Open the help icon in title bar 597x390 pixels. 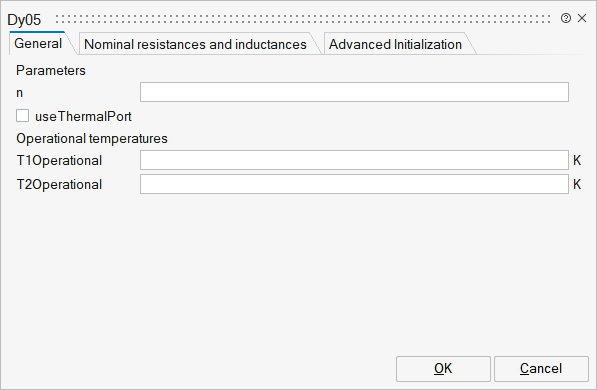(566, 18)
